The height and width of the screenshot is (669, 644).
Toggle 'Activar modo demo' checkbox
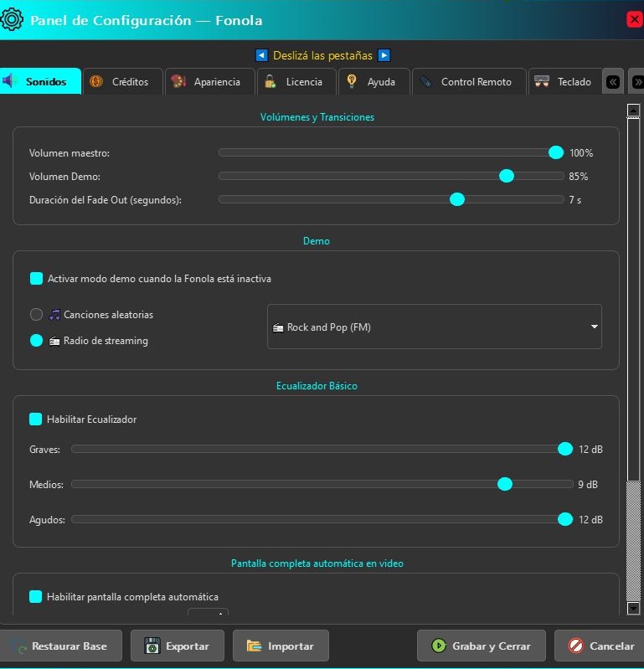(36, 279)
